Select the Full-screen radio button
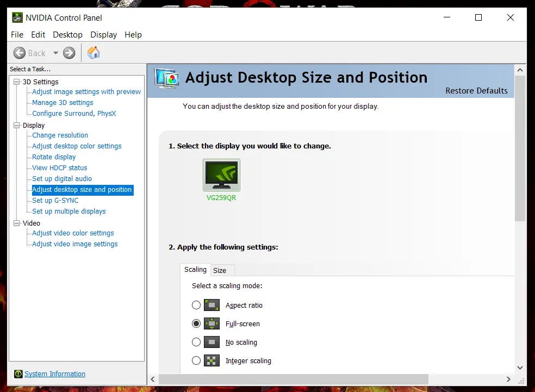 pyautogui.click(x=196, y=323)
